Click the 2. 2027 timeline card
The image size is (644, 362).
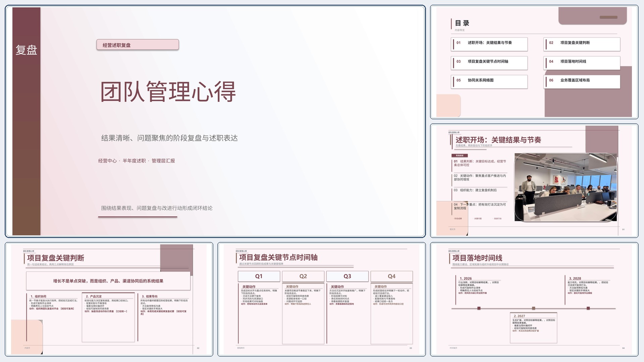[534, 327]
